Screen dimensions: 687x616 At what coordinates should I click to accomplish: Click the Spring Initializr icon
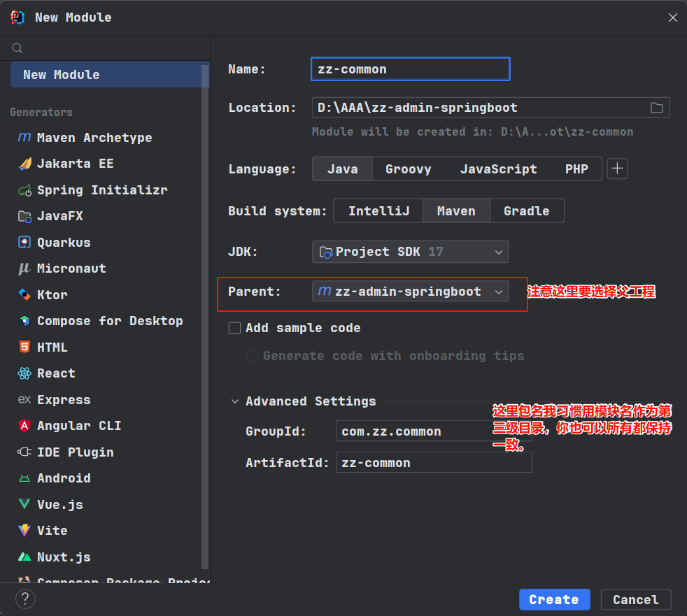click(x=24, y=190)
